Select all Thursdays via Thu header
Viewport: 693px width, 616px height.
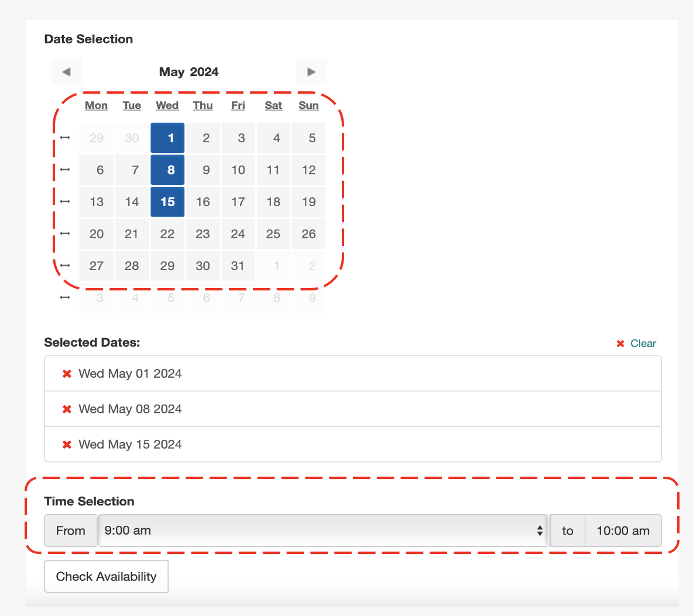tap(203, 105)
